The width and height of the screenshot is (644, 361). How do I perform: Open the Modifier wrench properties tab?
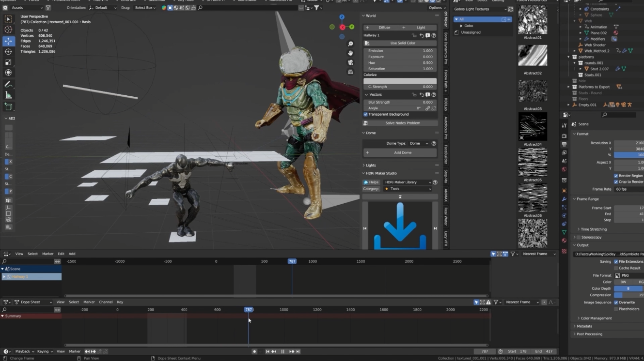tap(564, 199)
